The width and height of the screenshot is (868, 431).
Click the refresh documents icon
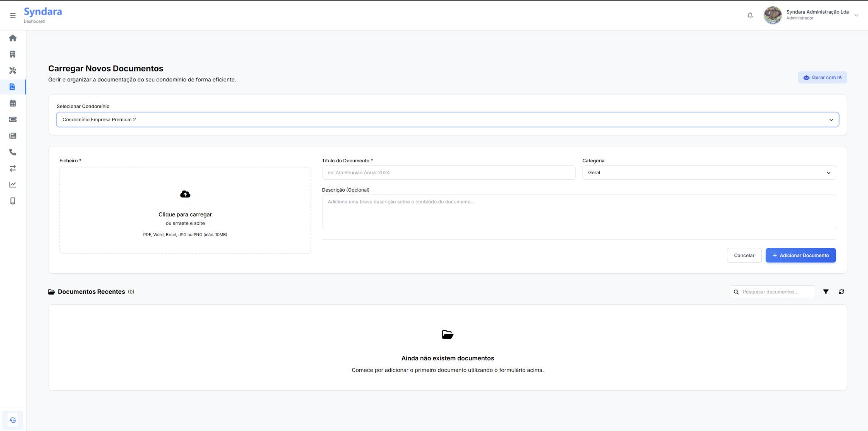click(x=842, y=292)
